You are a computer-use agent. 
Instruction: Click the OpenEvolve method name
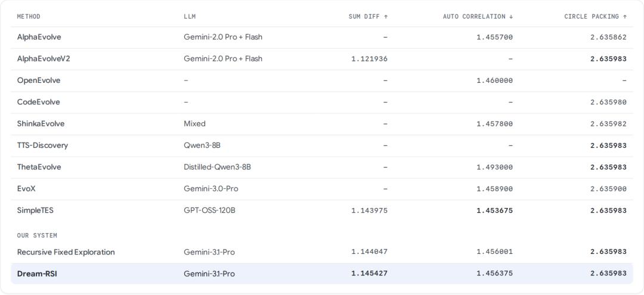[x=39, y=80]
